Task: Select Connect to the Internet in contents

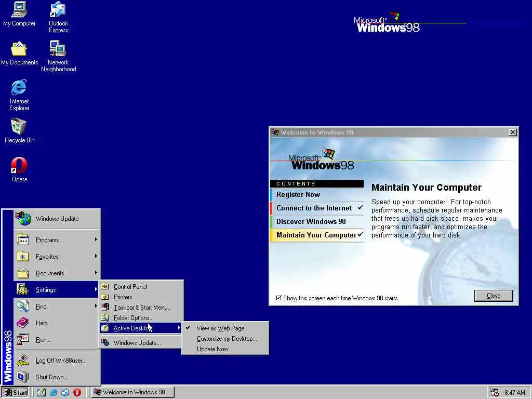Action: coord(317,208)
